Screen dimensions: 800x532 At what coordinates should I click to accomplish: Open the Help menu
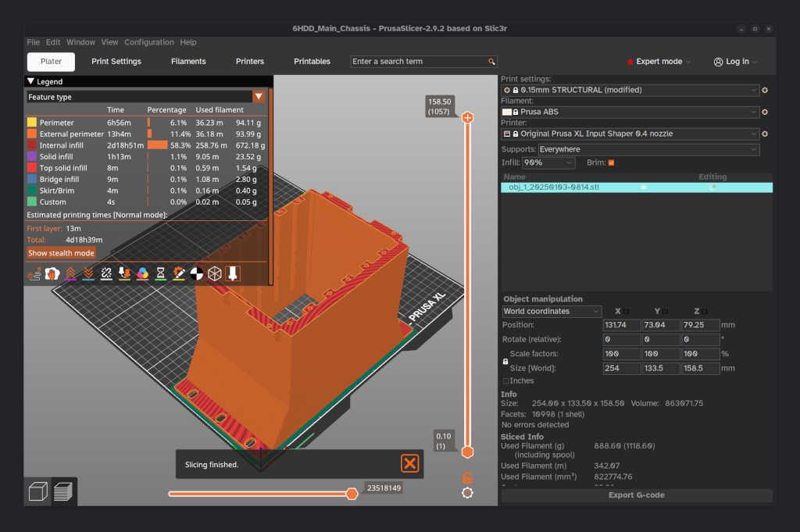coord(188,42)
